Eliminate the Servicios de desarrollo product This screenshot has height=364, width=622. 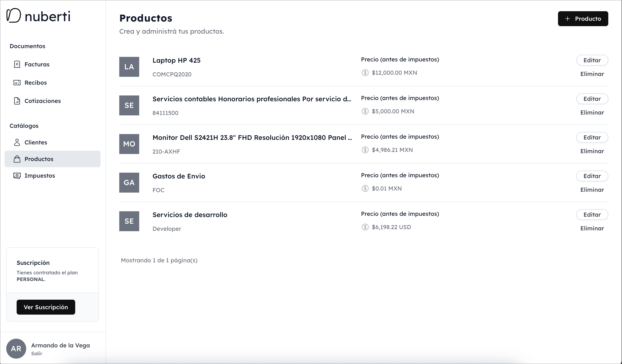(x=592, y=228)
